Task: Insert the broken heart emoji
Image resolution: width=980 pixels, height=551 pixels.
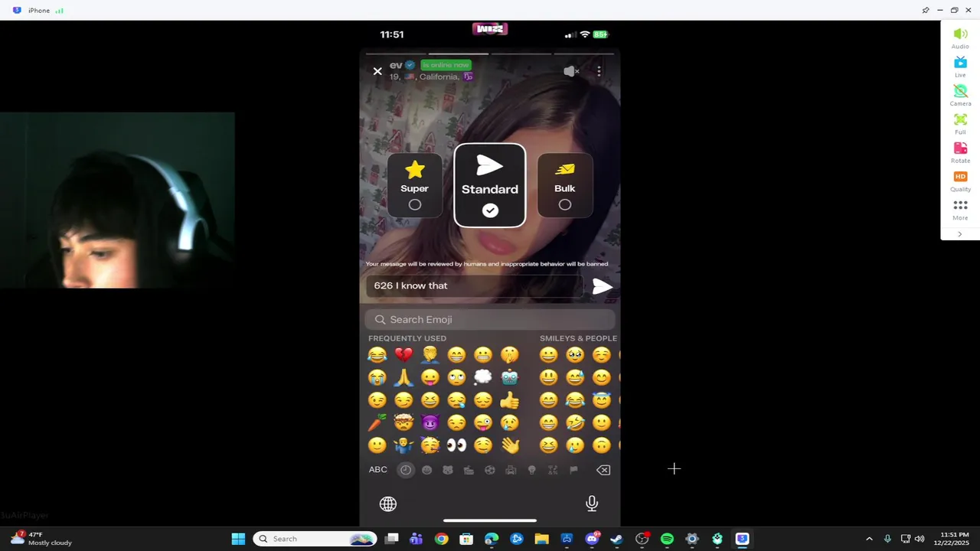Action: click(x=403, y=355)
